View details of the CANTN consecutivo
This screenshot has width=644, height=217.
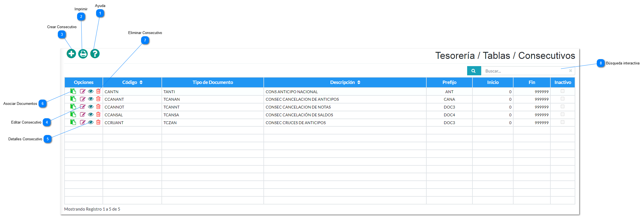(x=91, y=91)
